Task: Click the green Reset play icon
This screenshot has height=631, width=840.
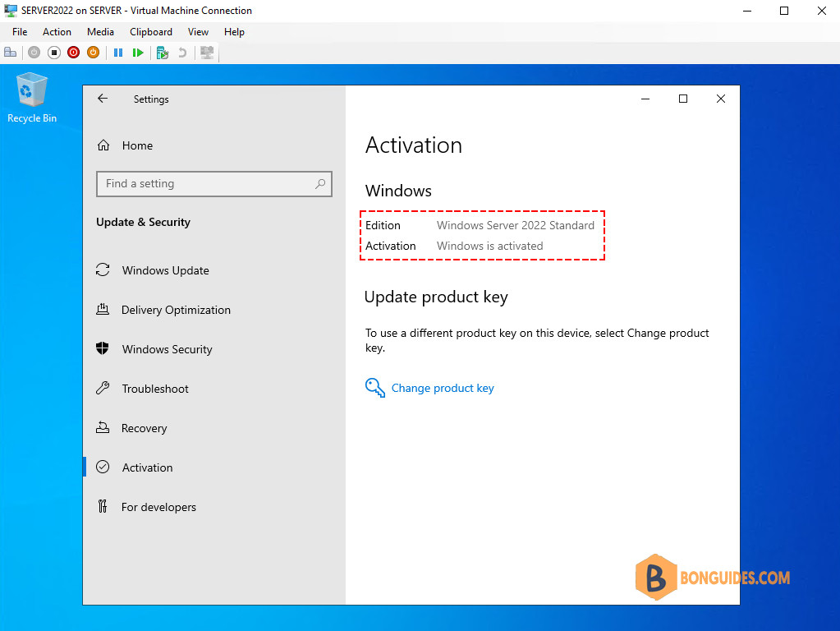Action: [138, 53]
